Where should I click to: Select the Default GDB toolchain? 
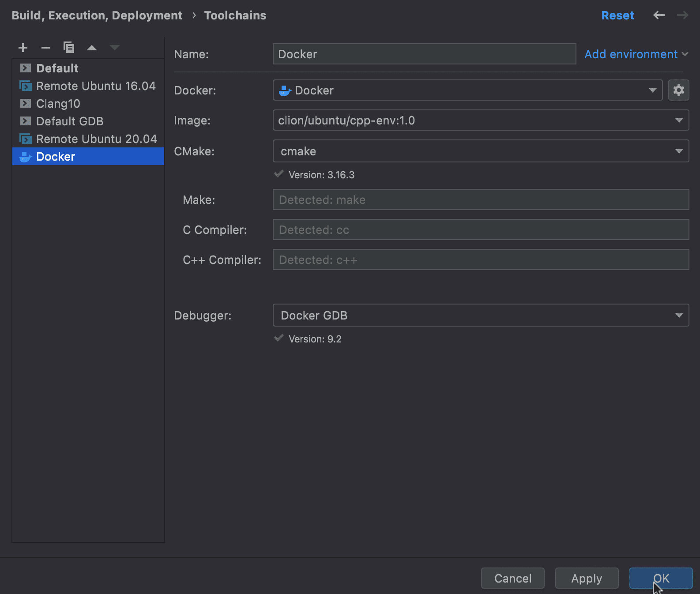(x=88, y=121)
